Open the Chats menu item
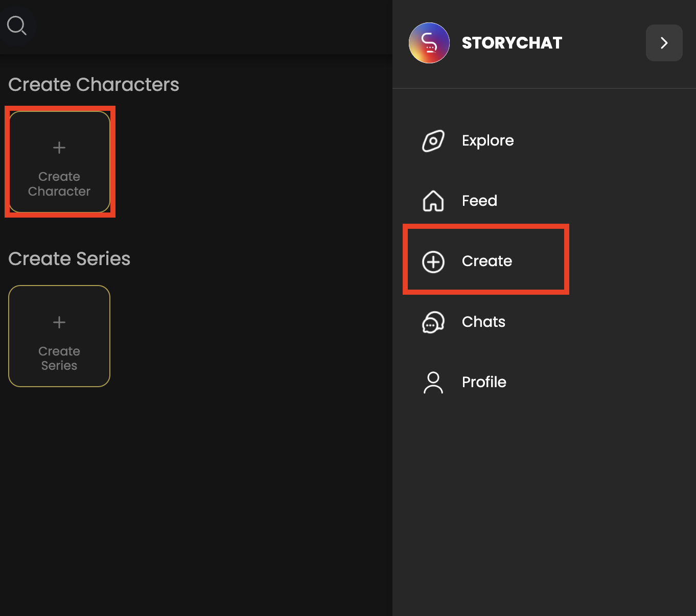 (x=483, y=322)
